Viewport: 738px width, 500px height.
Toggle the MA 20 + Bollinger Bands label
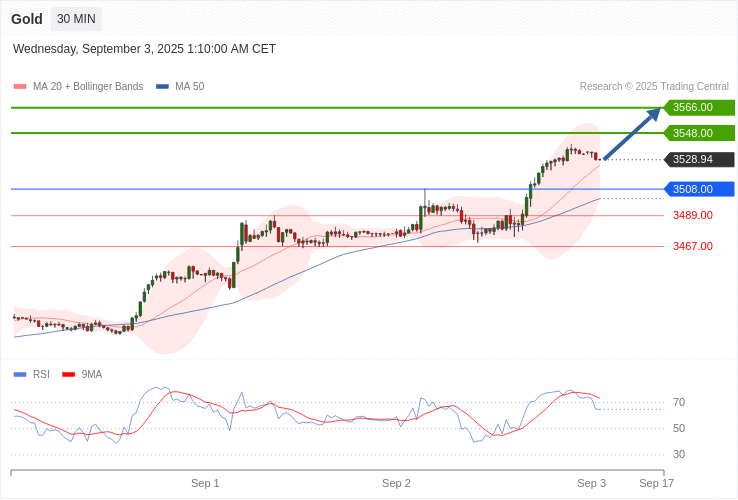[x=88, y=87]
